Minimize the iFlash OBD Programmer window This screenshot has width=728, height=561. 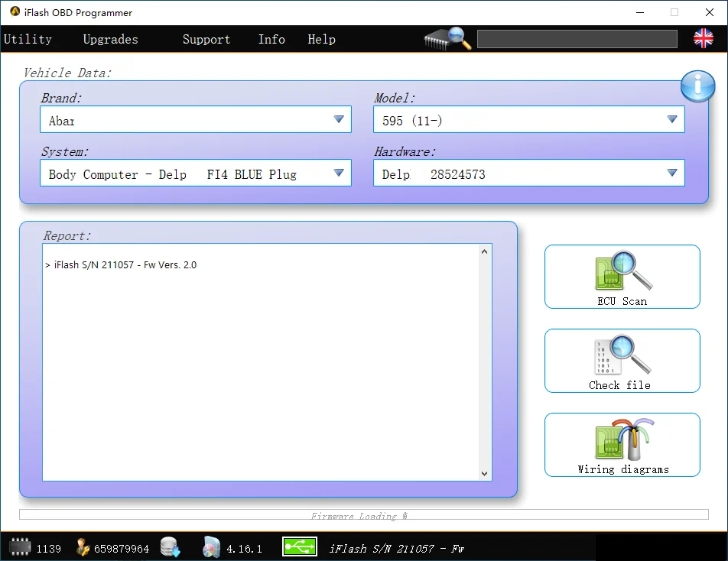tap(640, 12)
